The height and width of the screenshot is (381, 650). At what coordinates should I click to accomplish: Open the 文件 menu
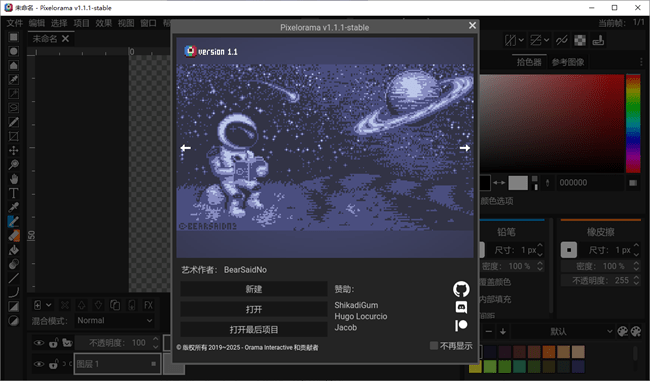tap(15, 23)
